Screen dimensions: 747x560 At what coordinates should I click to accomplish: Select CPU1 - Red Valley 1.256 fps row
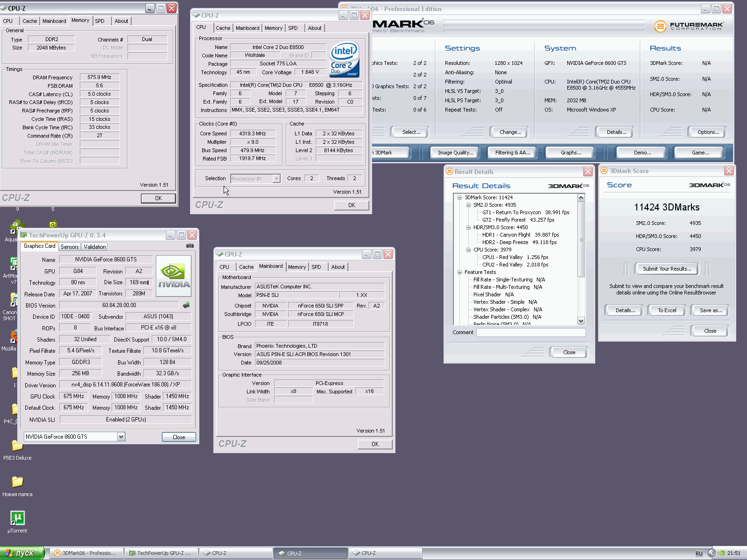click(515, 257)
